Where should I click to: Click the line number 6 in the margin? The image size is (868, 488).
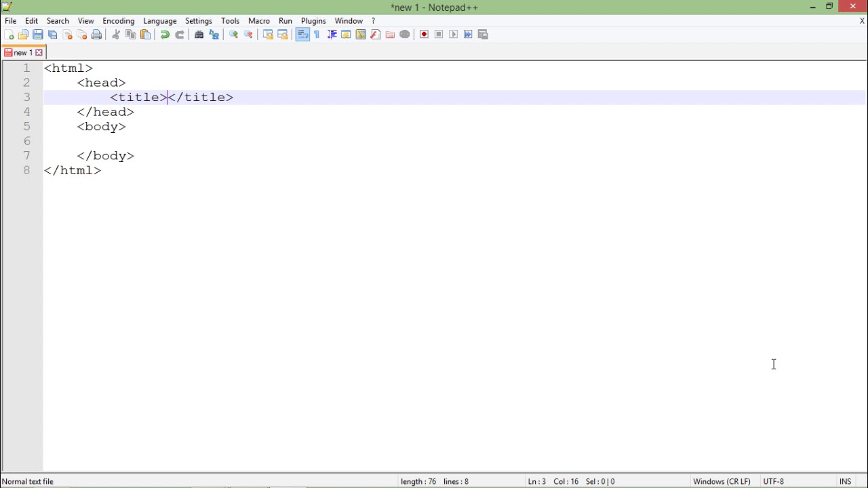click(26, 141)
